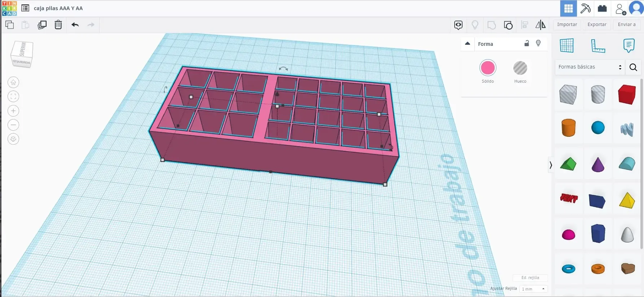Pick the gray paraboloid shape

tap(627, 235)
